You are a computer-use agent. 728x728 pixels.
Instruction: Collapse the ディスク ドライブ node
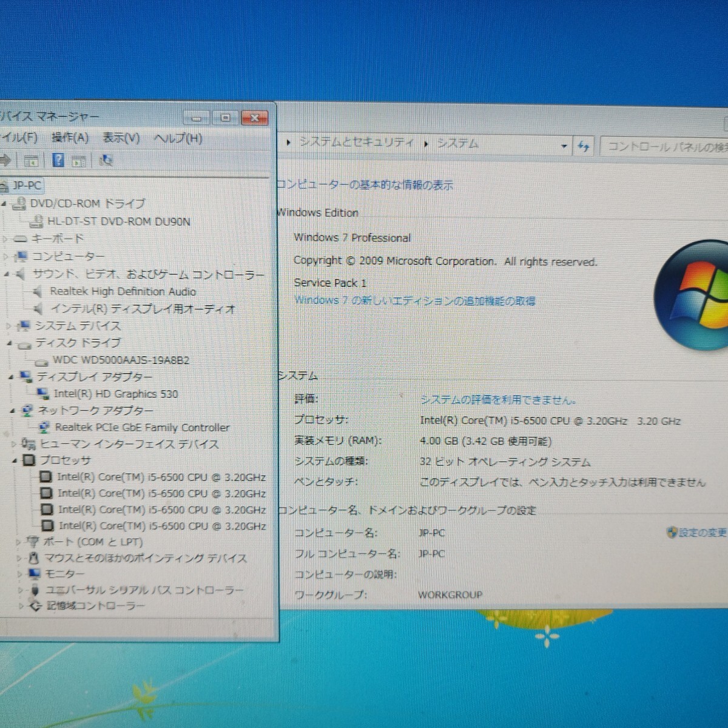click(x=10, y=344)
